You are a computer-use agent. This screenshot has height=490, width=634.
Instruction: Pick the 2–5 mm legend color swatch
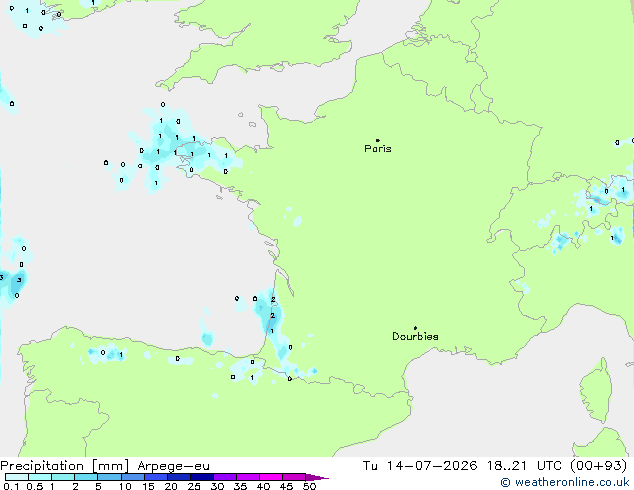[86, 477]
